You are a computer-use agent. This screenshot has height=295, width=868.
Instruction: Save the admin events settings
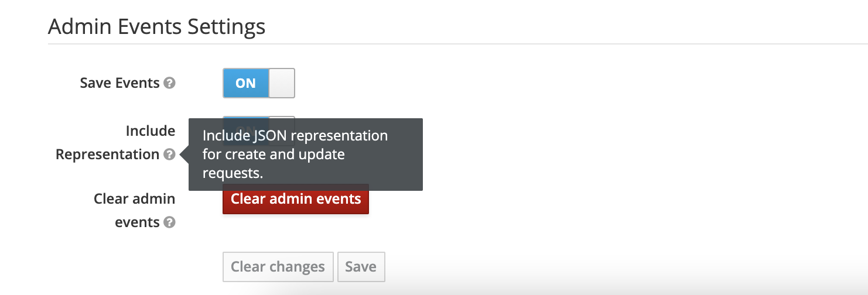click(361, 267)
